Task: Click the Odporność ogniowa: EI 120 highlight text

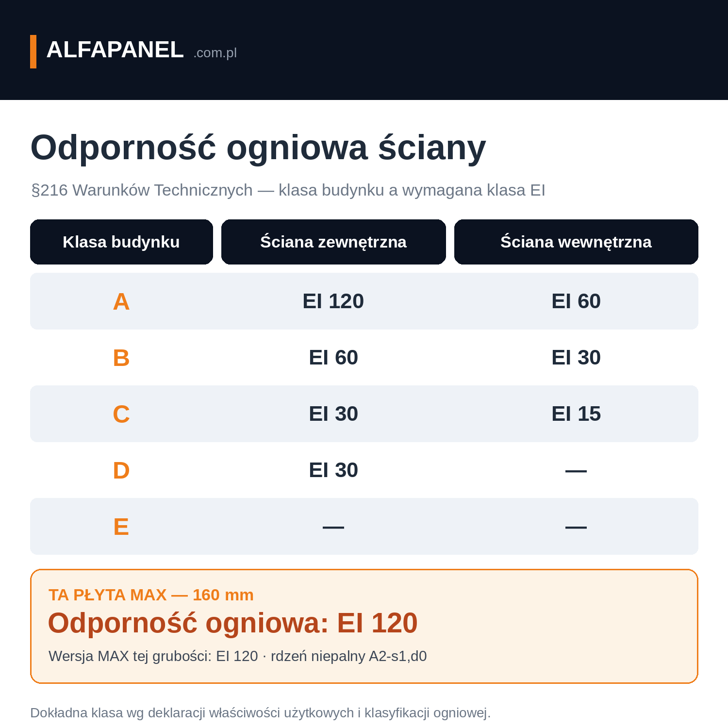Action: click(x=232, y=623)
